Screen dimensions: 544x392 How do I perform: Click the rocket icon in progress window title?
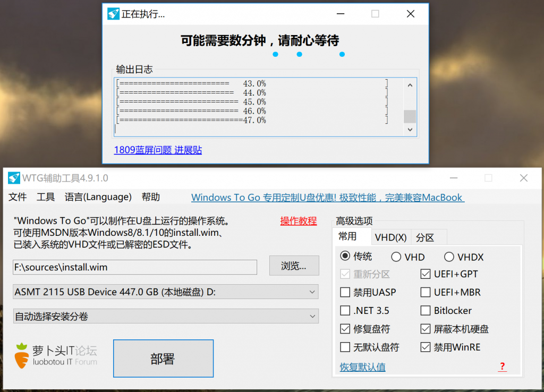click(113, 14)
